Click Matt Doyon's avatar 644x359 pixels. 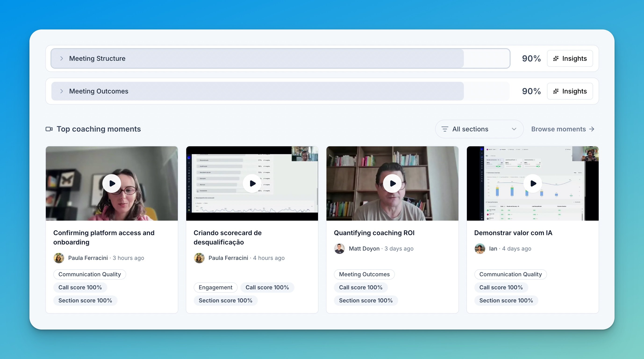[x=340, y=249]
